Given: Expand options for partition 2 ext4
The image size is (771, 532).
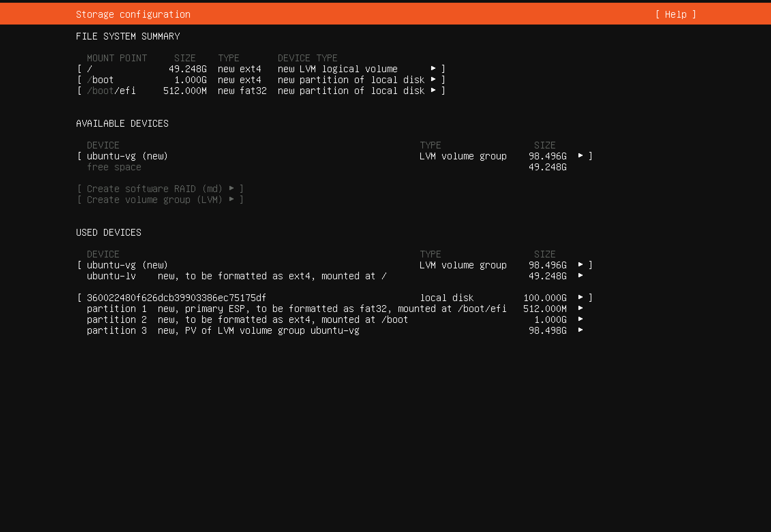Looking at the screenshot, I should (x=580, y=319).
